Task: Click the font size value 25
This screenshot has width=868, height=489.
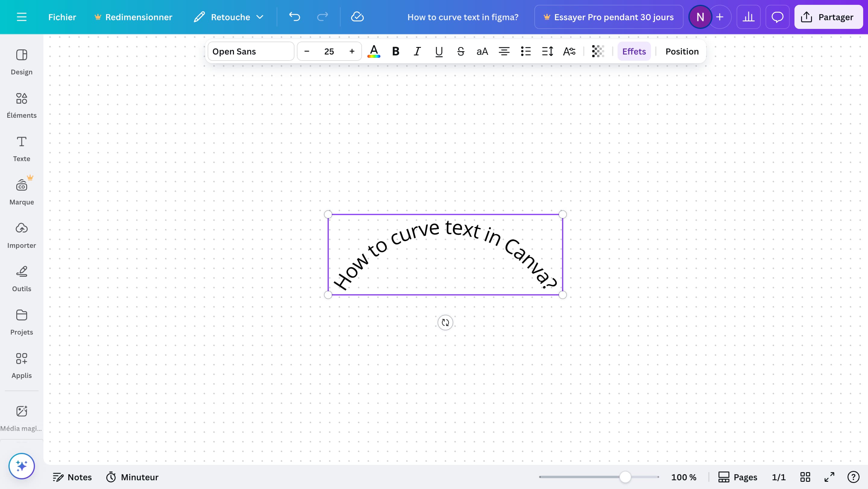Action: [x=329, y=51]
